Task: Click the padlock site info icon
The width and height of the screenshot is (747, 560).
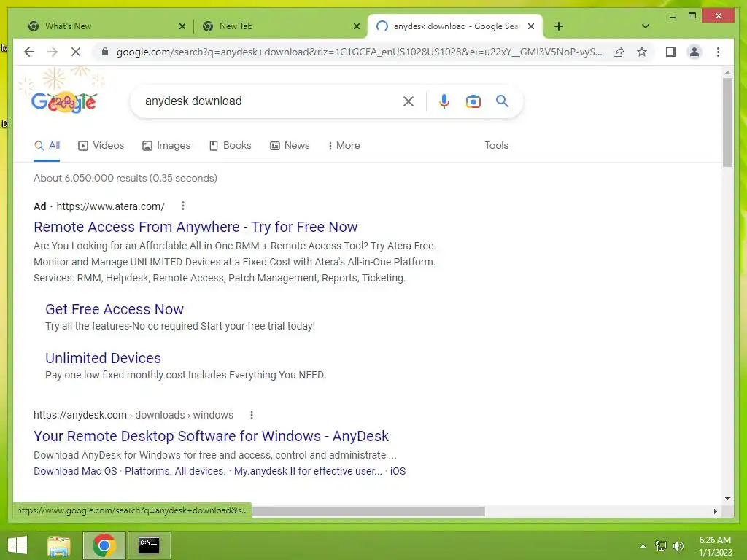Action: pos(105,52)
